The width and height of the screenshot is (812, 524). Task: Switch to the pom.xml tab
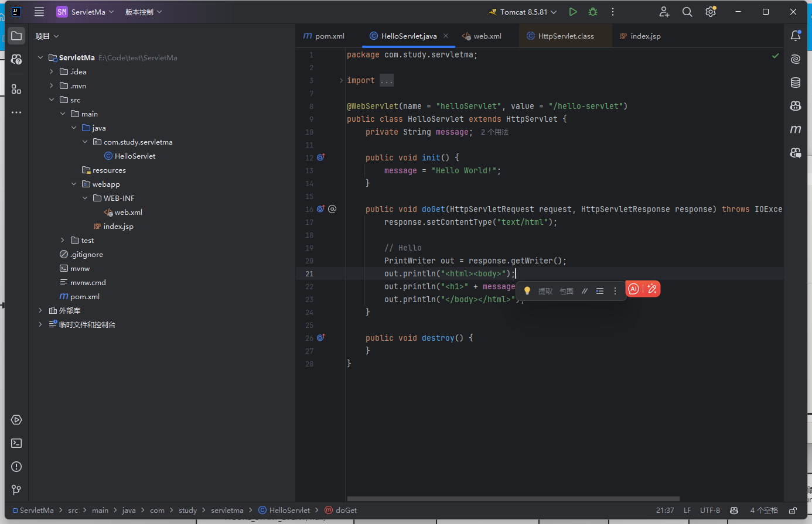pyautogui.click(x=323, y=36)
